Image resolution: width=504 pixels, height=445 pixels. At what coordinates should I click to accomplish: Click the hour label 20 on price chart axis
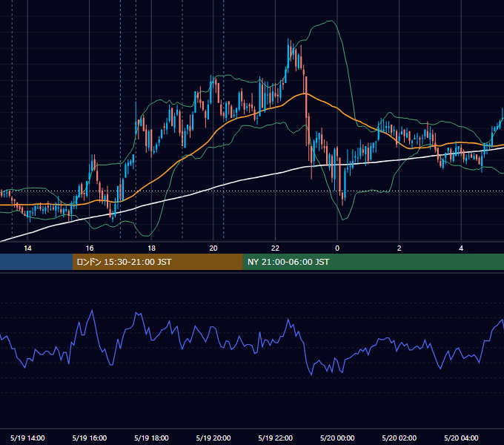coord(213,248)
